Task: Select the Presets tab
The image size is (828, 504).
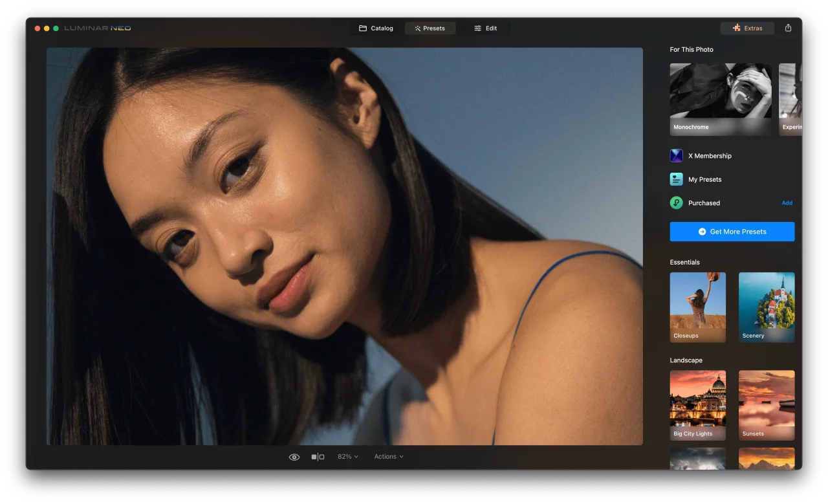Action: 430,28
